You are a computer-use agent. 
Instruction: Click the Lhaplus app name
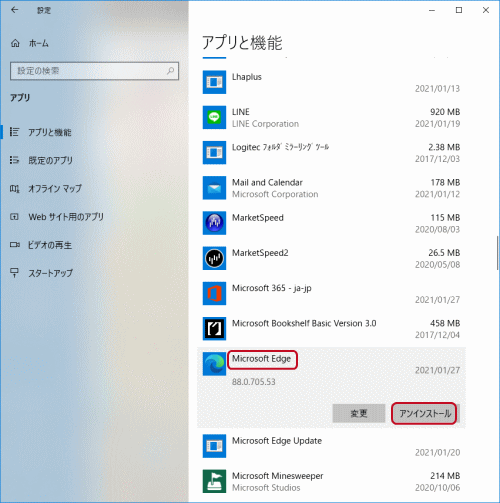(247, 77)
